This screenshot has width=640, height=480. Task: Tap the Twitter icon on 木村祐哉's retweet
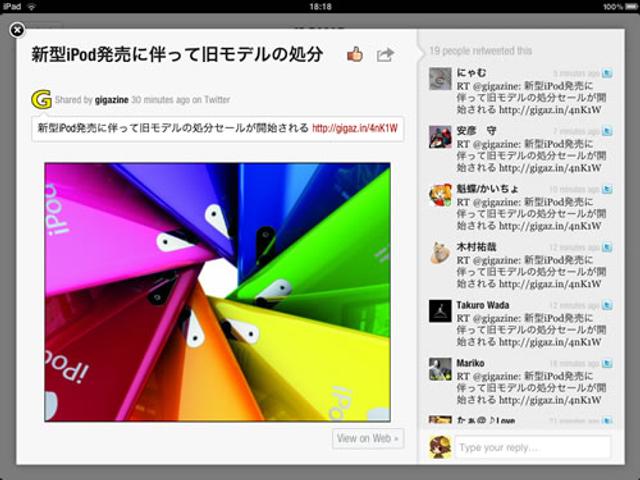[x=607, y=247]
